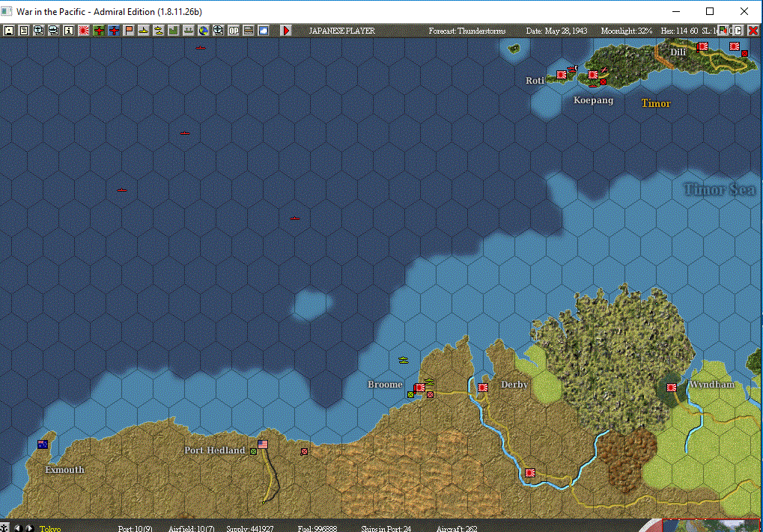The image size is (763, 532).
Task: Click the Wyndham map label
Action: pyautogui.click(x=712, y=384)
